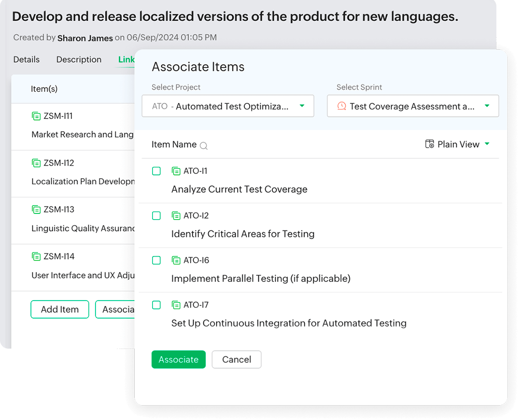Image resolution: width=523 pixels, height=420 pixels.
Task: Check the checkbox for ATO-I1 Analyze Current Test Coverage
Action: 156,171
